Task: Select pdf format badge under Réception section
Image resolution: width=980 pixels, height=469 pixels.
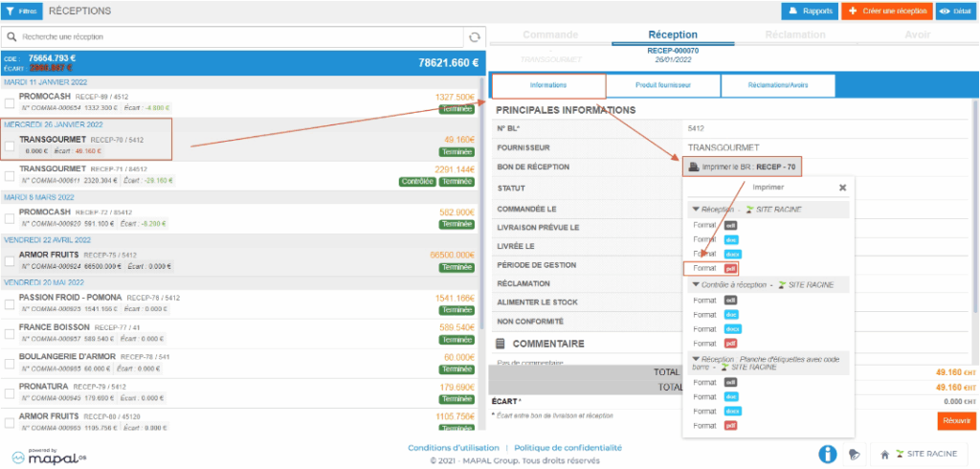Action: 731,269
